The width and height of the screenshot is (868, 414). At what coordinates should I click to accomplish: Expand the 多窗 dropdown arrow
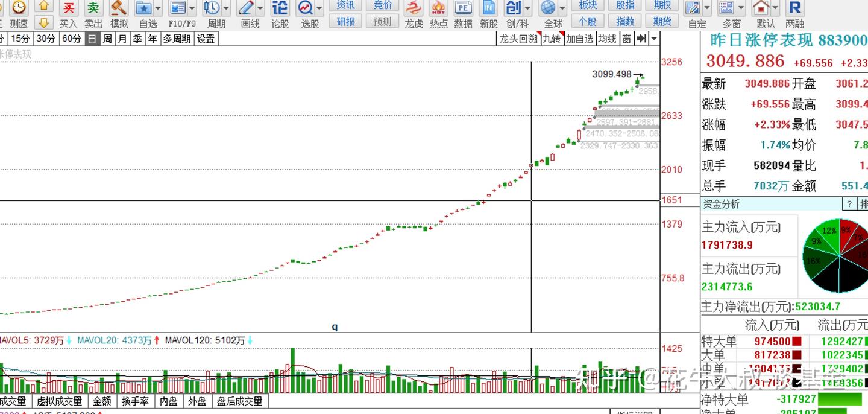click(741, 8)
